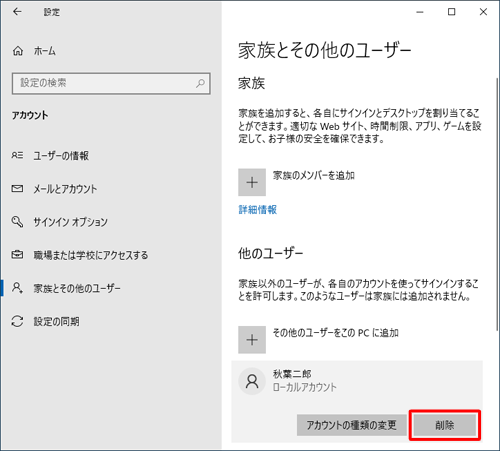Go back with the arrow icon

pyautogui.click(x=17, y=12)
